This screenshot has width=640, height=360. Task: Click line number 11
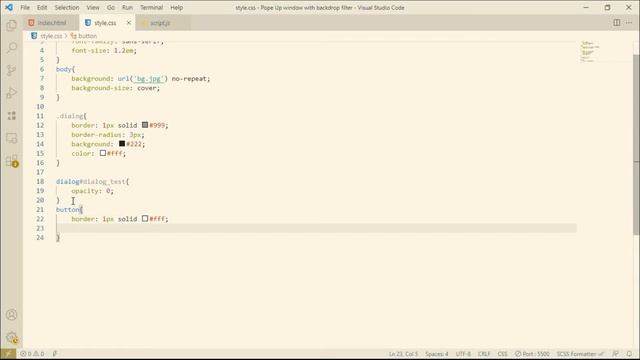pos(40,116)
